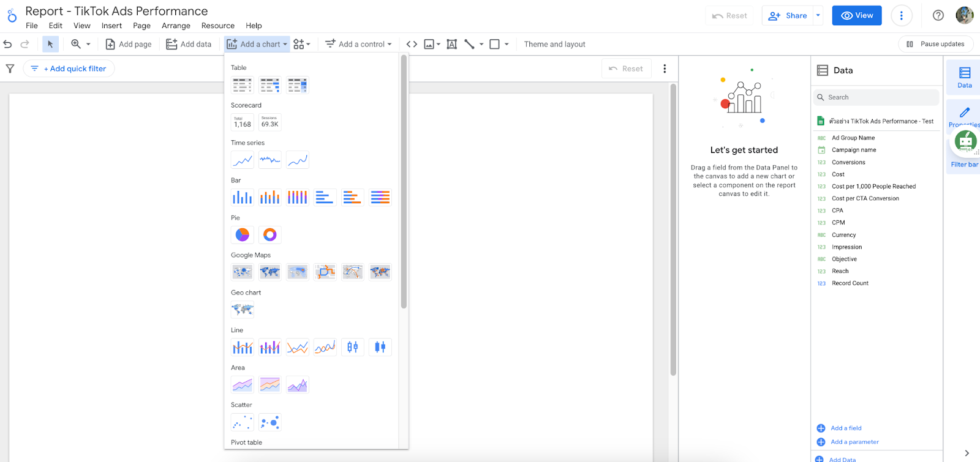Select the first time series chart
Viewport: 980px width, 462px height.
tap(243, 160)
